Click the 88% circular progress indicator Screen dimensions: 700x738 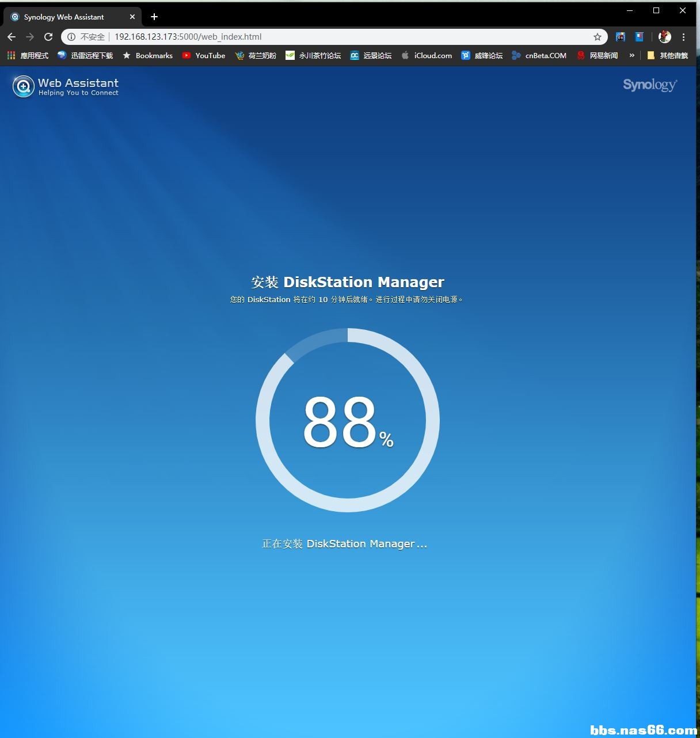348,420
